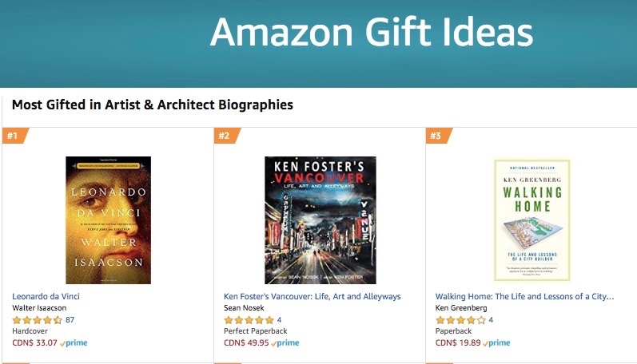
Task: Open the Walking Home book cover image
Action: [x=532, y=220]
